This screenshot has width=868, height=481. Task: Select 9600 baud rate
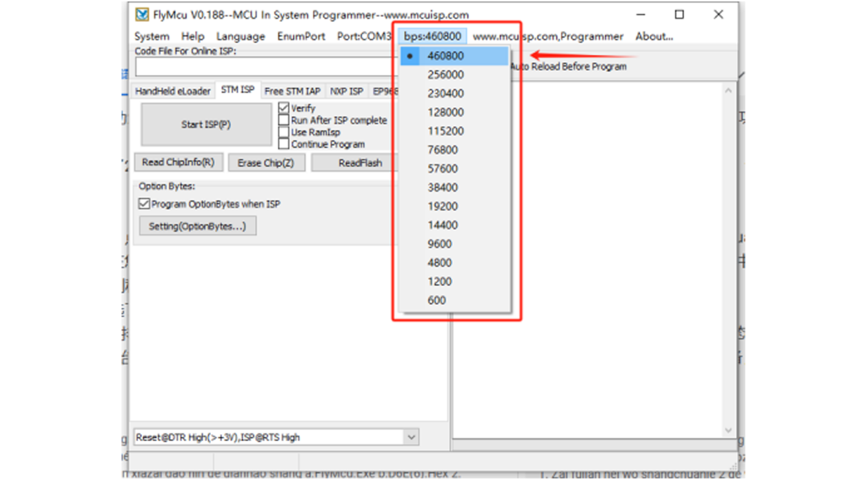coord(455,244)
